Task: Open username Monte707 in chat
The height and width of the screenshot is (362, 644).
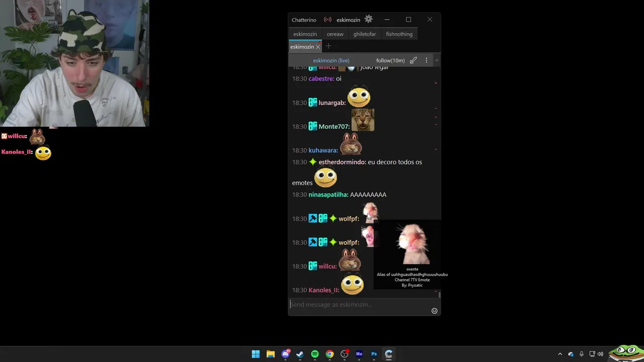Action: [x=334, y=127]
